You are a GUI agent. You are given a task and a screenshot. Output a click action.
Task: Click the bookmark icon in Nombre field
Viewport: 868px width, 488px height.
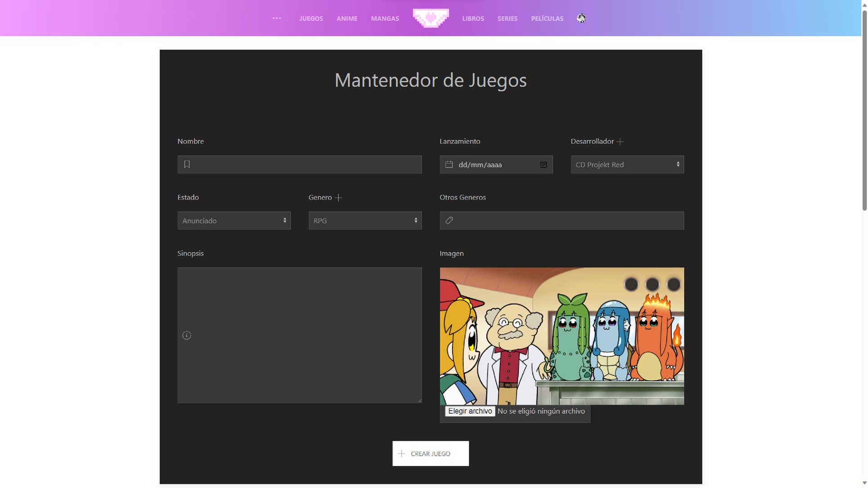click(x=187, y=165)
